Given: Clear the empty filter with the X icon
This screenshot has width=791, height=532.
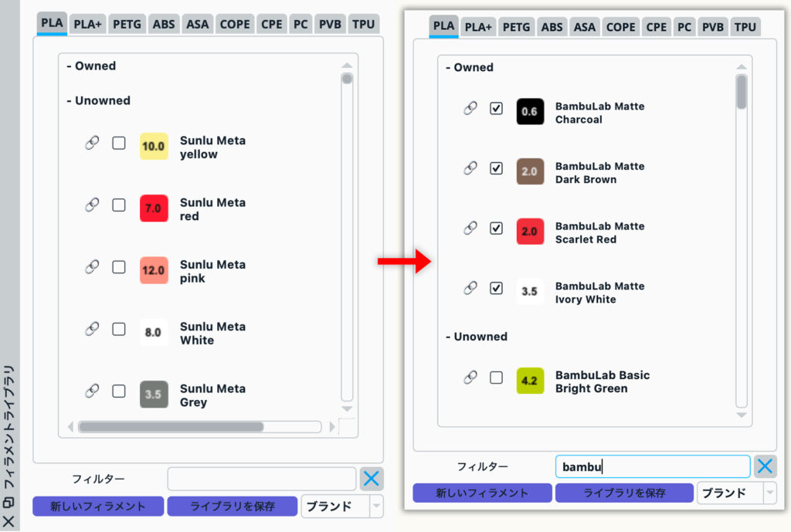Looking at the screenshot, I should [x=372, y=479].
